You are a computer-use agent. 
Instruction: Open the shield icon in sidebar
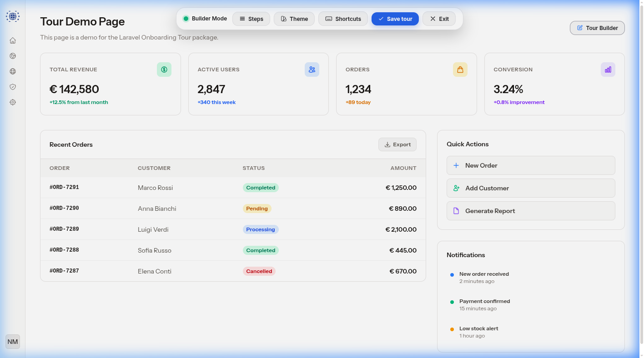click(13, 87)
